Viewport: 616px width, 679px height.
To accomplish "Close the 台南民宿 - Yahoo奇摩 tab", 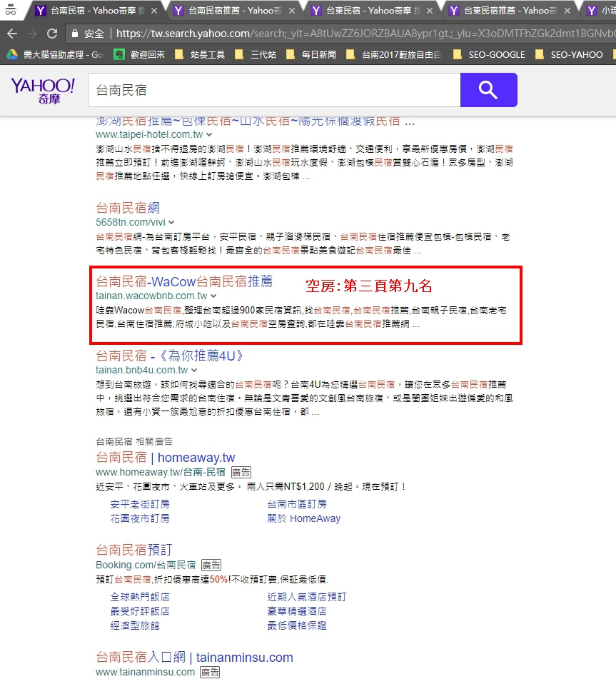I will pos(154,11).
